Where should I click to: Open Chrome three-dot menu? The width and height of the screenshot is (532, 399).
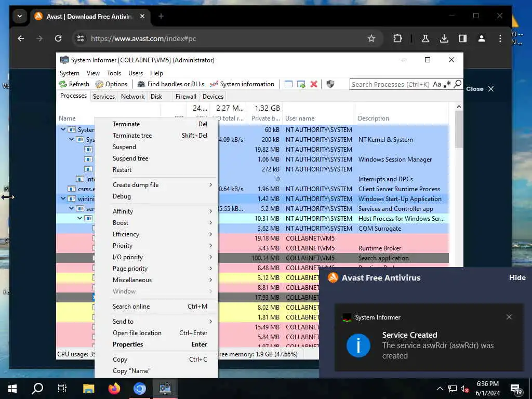(x=500, y=38)
